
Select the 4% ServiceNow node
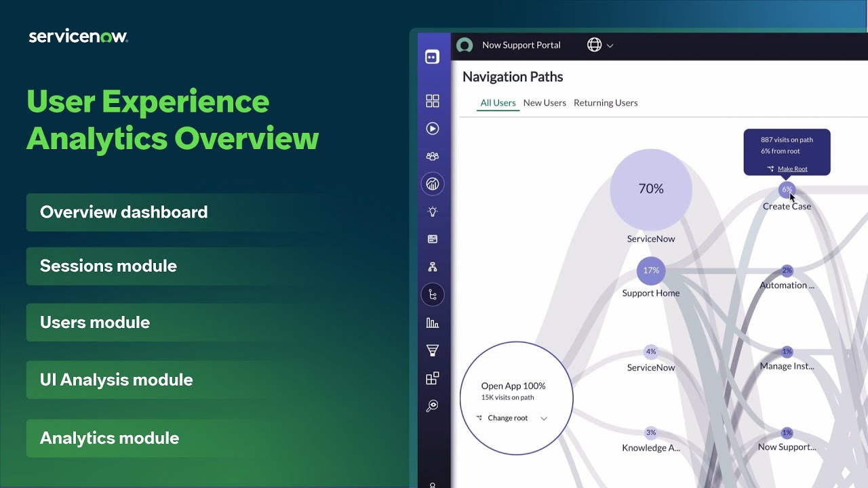pos(651,352)
